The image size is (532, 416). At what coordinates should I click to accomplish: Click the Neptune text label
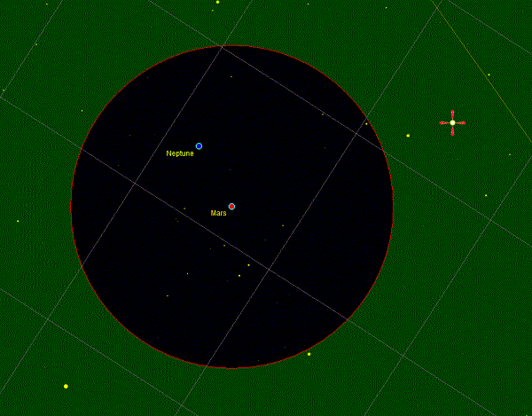click(x=180, y=153)
